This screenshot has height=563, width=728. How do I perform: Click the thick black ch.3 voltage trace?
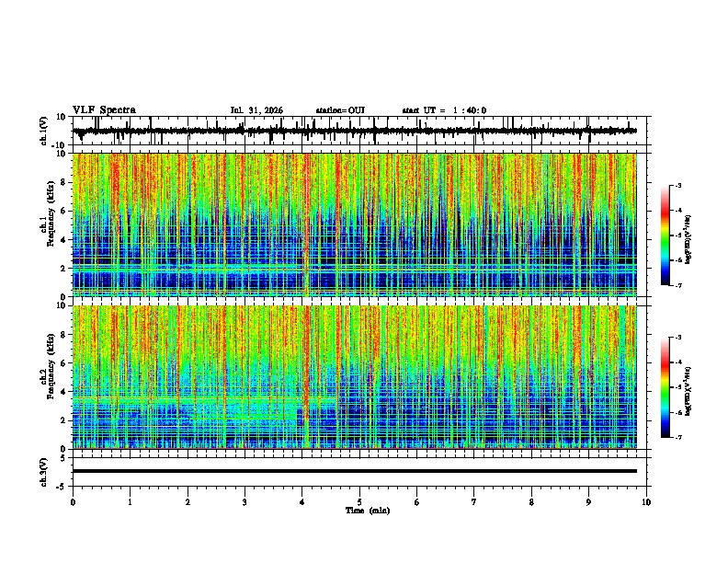click(x=355, y=471)
